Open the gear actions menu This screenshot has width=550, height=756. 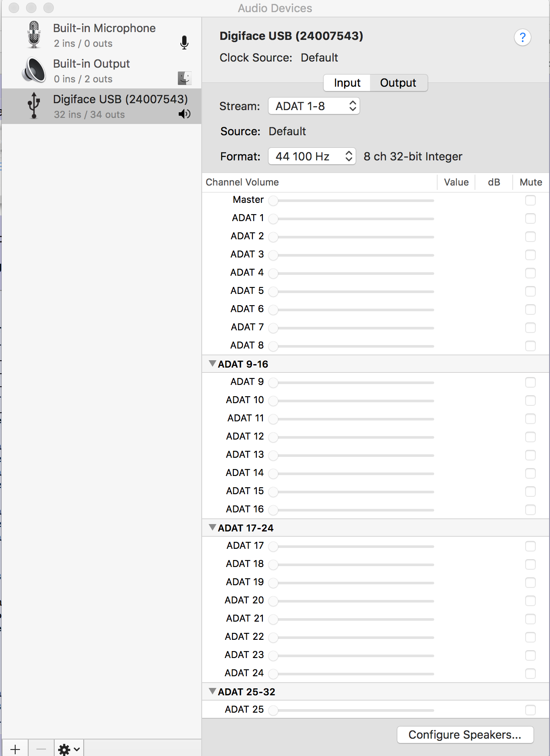[x=69, y=749]
